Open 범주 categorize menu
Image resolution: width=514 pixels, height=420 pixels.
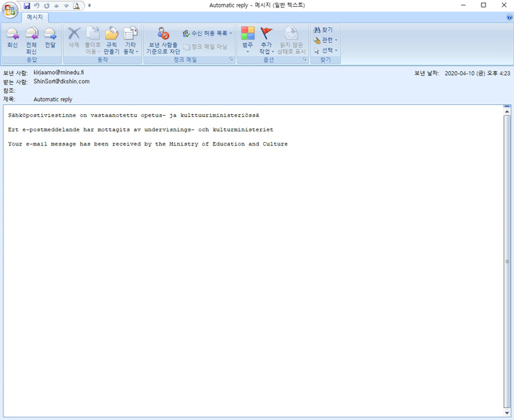pos(248,40)
